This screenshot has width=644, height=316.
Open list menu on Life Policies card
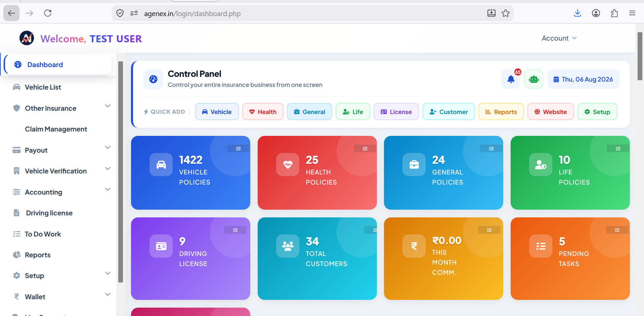tap(618, 149)
